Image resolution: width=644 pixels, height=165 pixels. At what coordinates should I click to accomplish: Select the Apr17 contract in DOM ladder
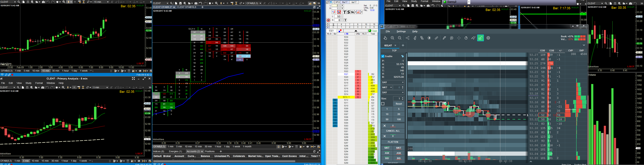354,2
